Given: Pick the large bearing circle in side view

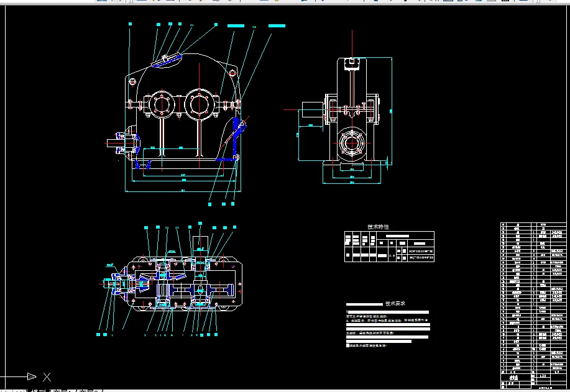Looking at the screenshot, I should tap(352, 144).
